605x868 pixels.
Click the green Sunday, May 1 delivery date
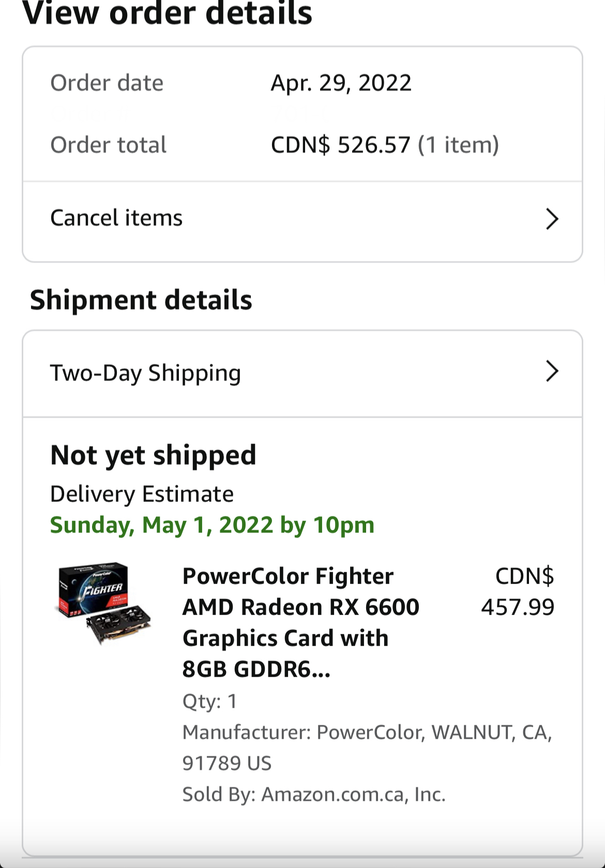[212, 525]
